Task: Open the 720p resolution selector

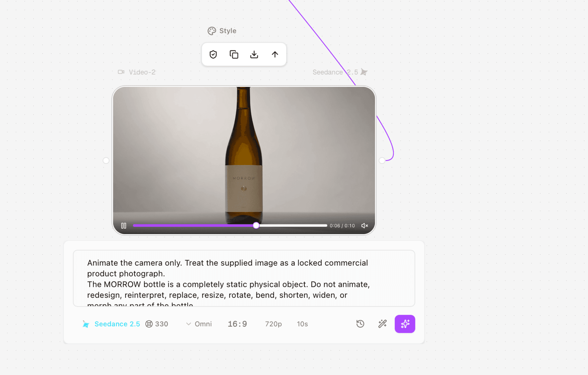Action: (x=273, y=324)
